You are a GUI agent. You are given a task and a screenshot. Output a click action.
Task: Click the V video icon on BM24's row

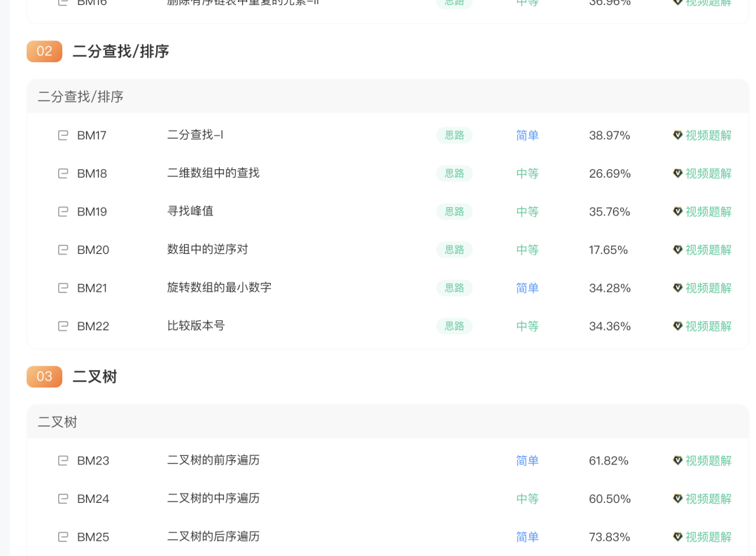coord(677,498)
